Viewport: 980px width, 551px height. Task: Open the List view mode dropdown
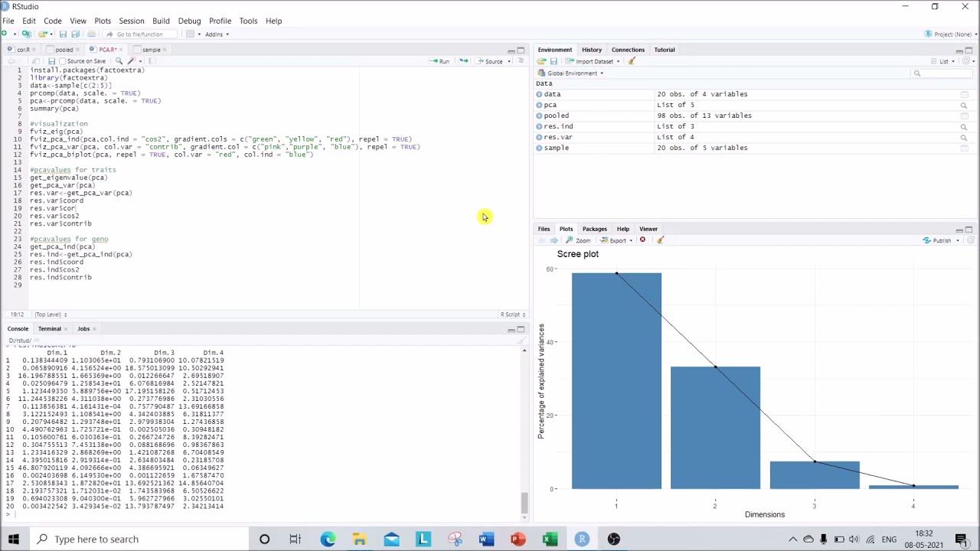point(943,61)
